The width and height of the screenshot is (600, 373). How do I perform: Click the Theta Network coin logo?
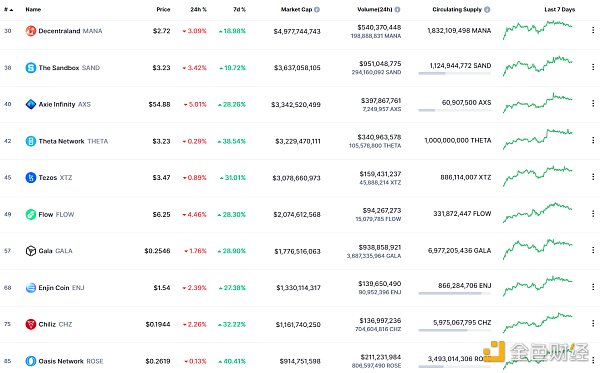[31, 141]
